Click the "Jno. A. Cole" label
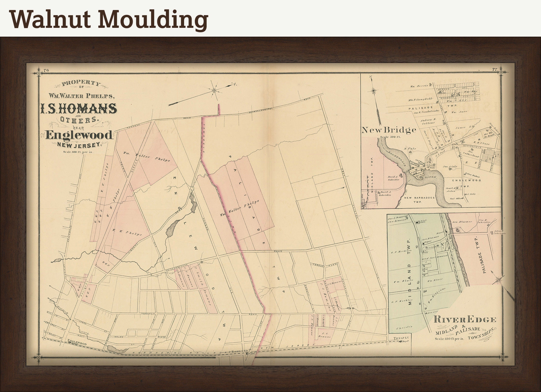Viewport: 541px width, 392px height. pos(450,167)
